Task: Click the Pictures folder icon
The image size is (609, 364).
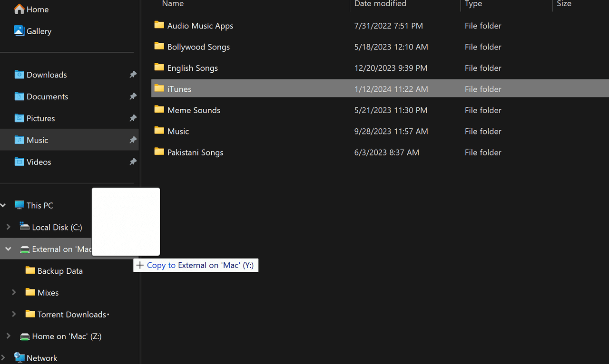Action: [x=19, y=118]
